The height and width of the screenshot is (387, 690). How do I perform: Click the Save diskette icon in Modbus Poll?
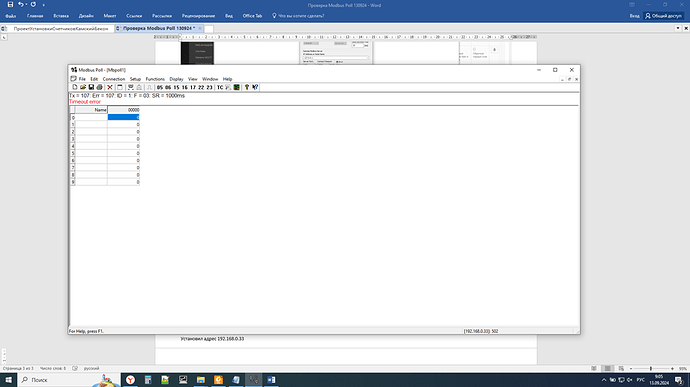(91, 87)
